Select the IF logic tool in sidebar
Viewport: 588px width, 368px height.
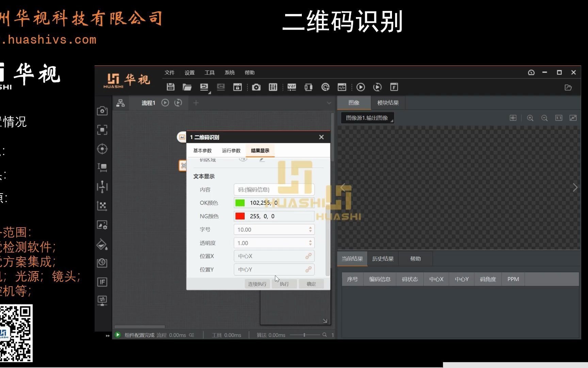pos(102,282)
